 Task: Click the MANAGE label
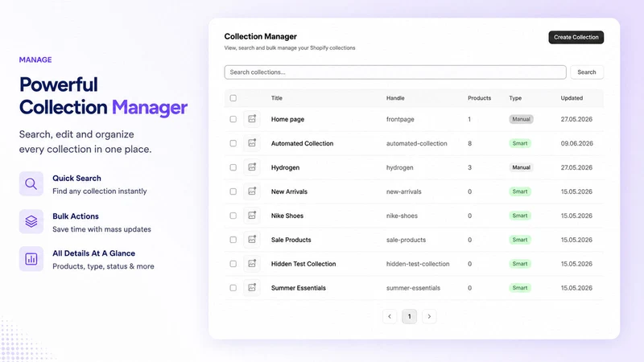35,60
